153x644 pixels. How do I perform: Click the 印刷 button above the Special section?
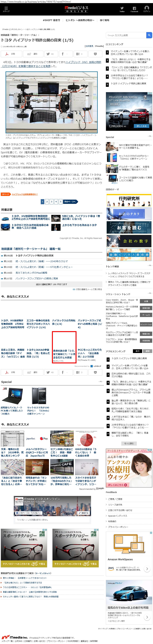click(11, 372)
